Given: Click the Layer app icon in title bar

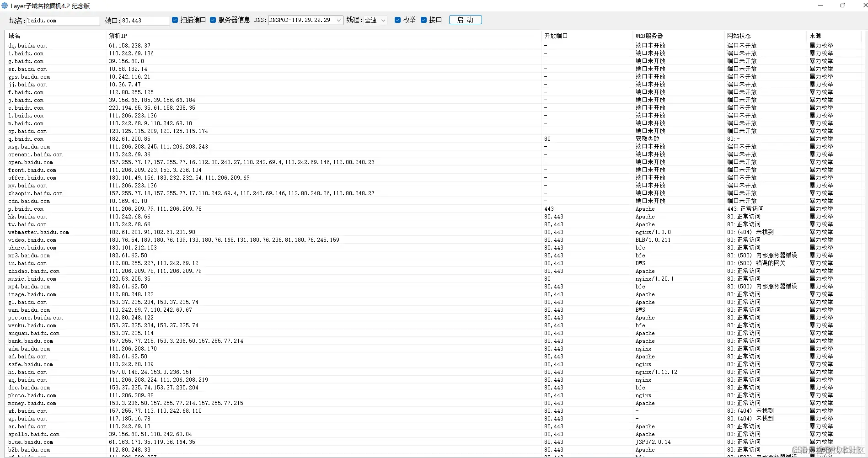Looking at the screenshot, I should (5, 6).
